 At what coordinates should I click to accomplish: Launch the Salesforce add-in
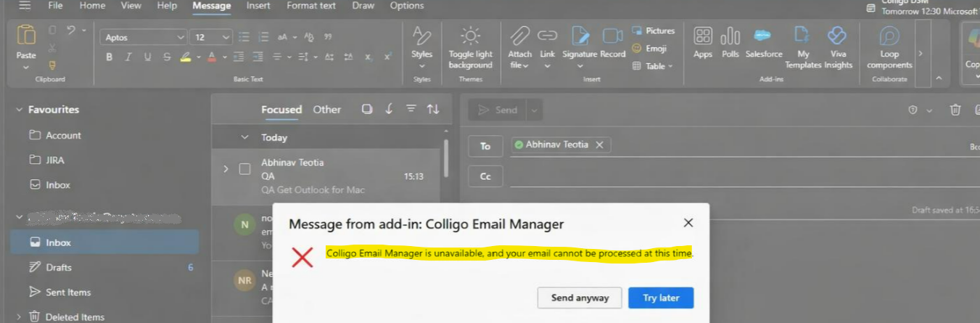click(762, 36)
